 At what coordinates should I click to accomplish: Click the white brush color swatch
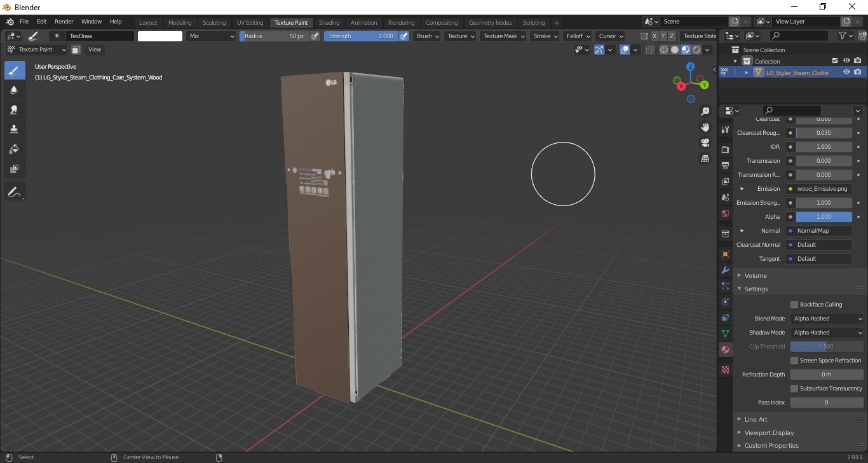(x=160, y=36)
